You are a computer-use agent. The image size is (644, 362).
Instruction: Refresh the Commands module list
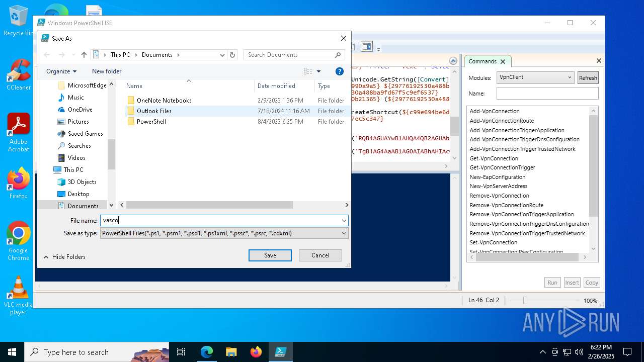(588, 78)
